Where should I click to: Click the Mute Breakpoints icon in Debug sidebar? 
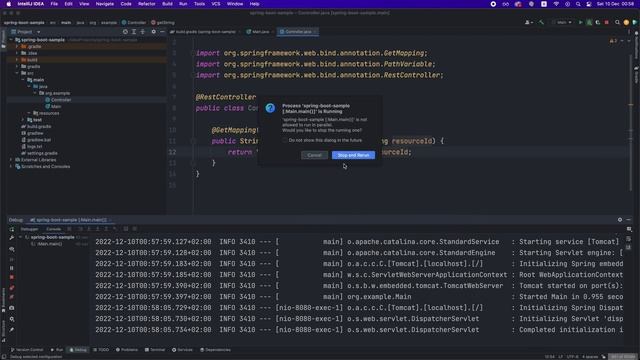pyautogui.click(x=12, y=297)
